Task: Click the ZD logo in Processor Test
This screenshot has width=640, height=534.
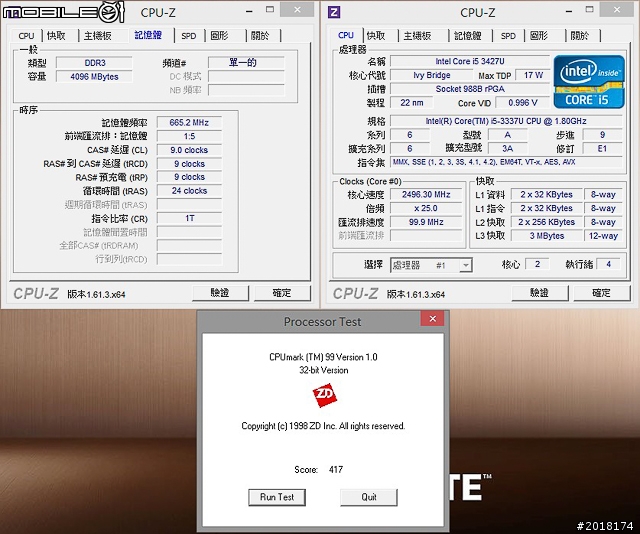Action: (324, 395)
